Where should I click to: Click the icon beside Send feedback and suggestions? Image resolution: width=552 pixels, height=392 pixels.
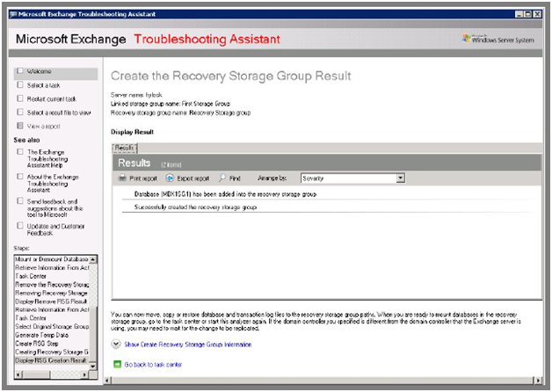tap(20, 201)
